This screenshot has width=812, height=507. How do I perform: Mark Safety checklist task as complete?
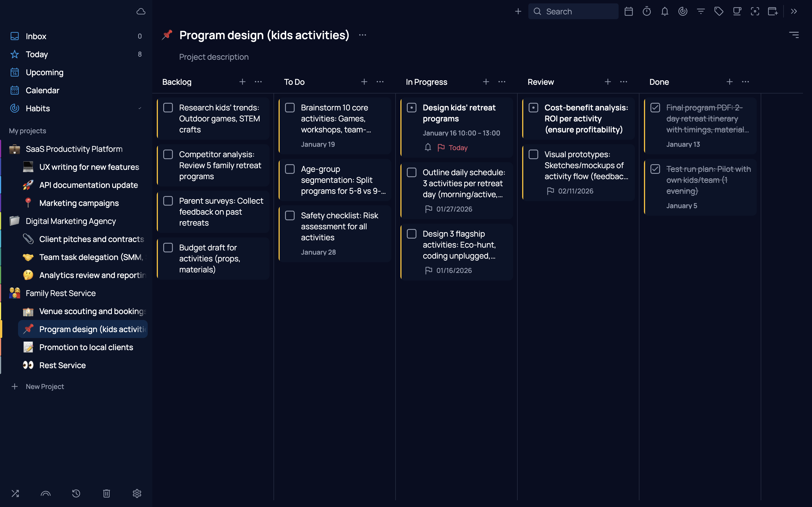click(290, 215)
